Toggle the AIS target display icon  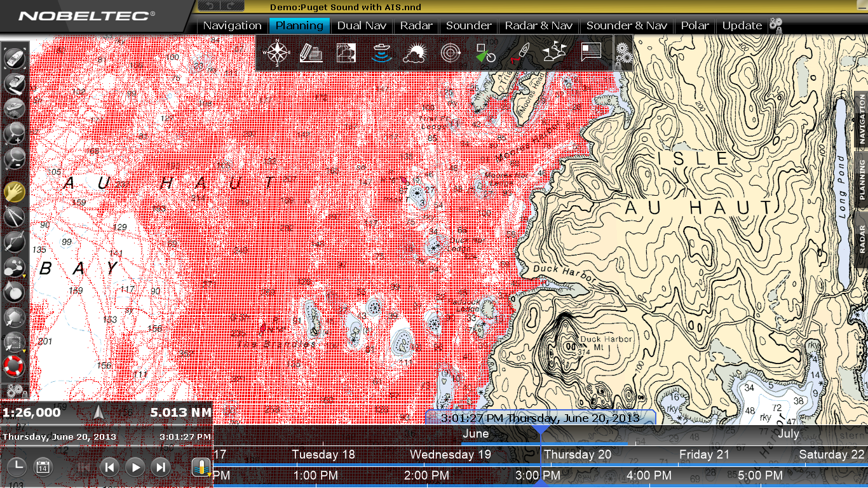pos(485,53)
